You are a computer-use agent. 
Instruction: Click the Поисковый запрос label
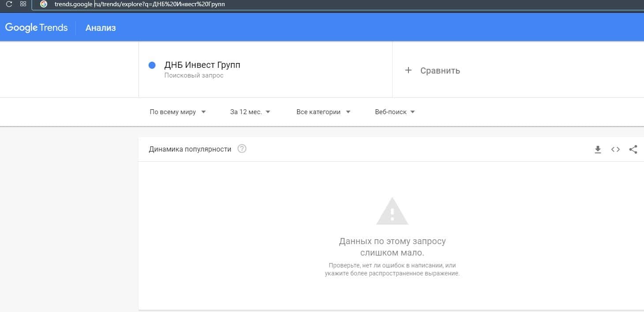[x=194, y=75]
